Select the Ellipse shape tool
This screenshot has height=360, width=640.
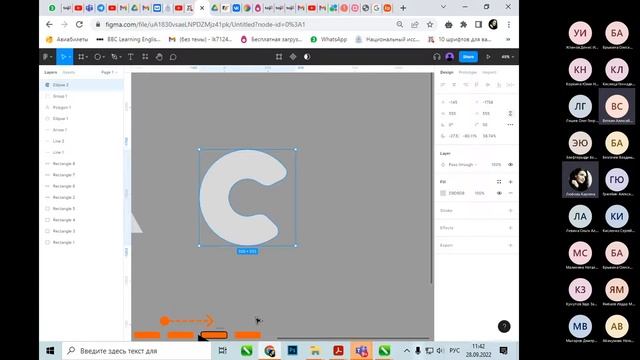[x=97, y=57]
